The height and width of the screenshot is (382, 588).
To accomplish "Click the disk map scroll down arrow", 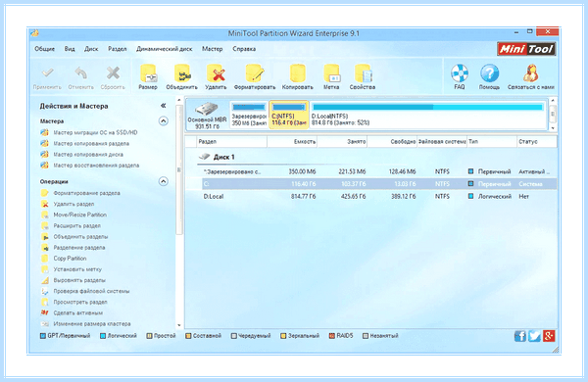I will coord(553,128).
